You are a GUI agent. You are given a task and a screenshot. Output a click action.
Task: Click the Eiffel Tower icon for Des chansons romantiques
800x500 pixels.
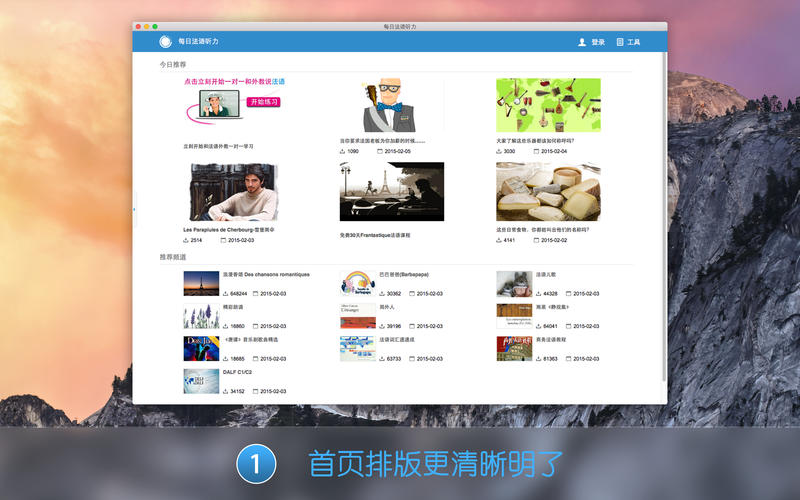(x=201, y=283)
